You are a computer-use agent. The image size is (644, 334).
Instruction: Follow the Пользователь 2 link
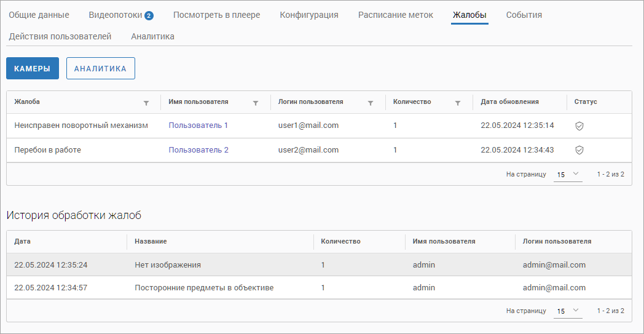point(198,150)
